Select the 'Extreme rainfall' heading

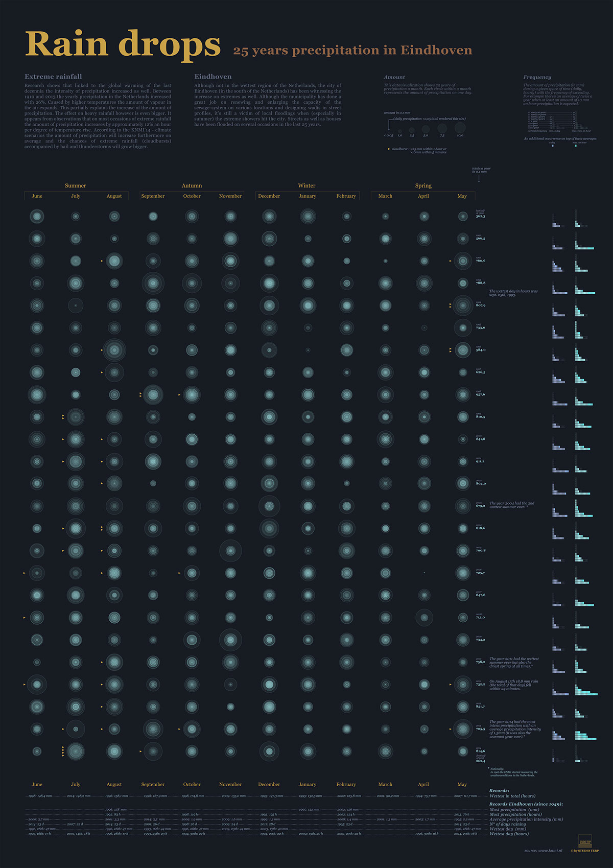53,77
